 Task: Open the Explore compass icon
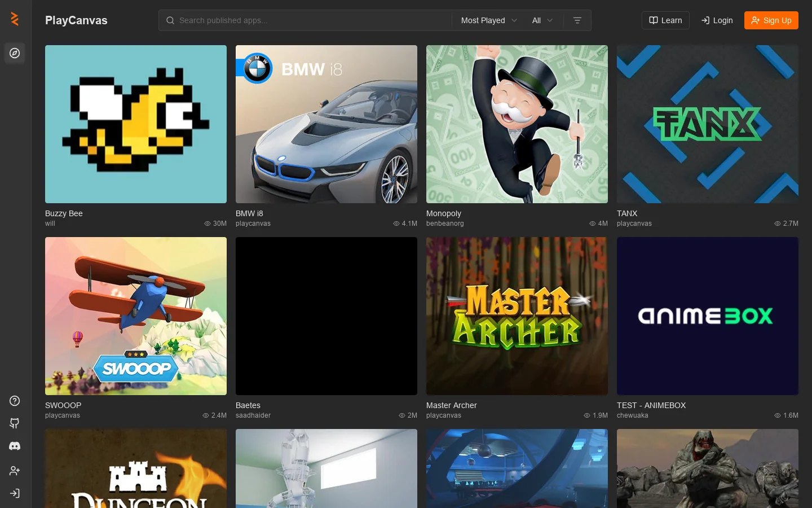tap(15, 53)
